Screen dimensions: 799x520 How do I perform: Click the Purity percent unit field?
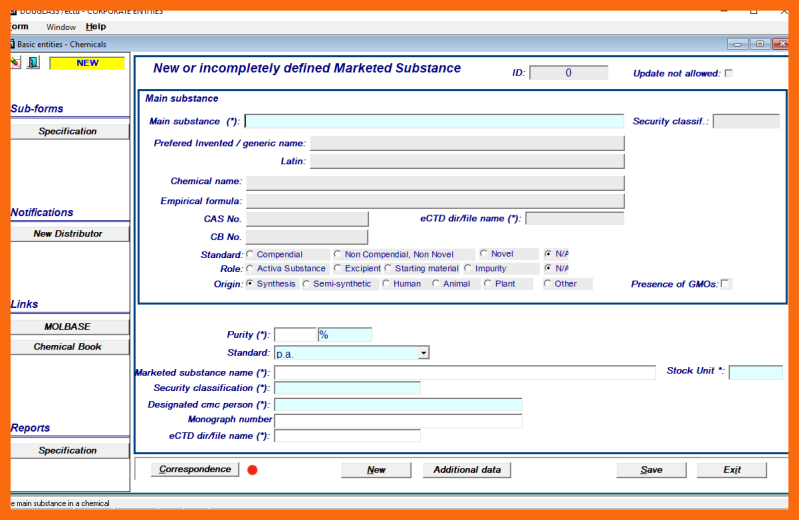(345, 335)
